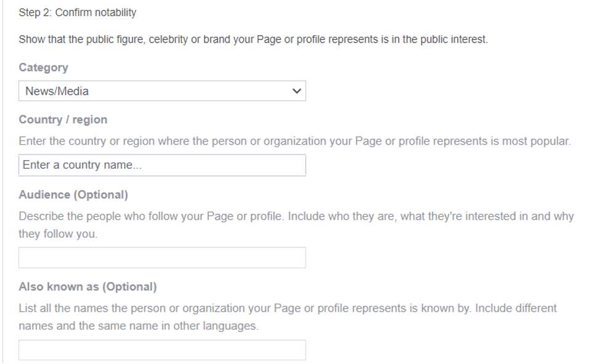Select the audience description helper text
The image size is (602, 364).
click(296, 216)
